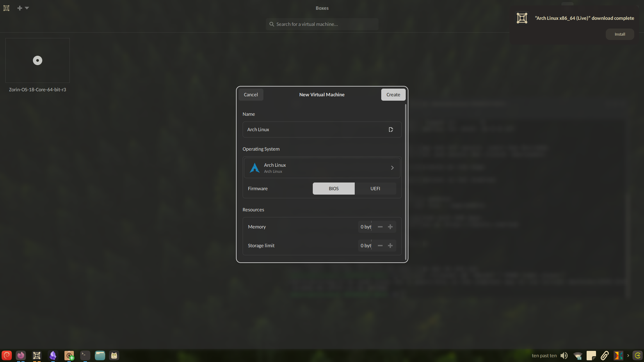Viewport: 644px width, 362px height.
Task: Click the cat icon in the taskbar
Action: tap(114, 355)
